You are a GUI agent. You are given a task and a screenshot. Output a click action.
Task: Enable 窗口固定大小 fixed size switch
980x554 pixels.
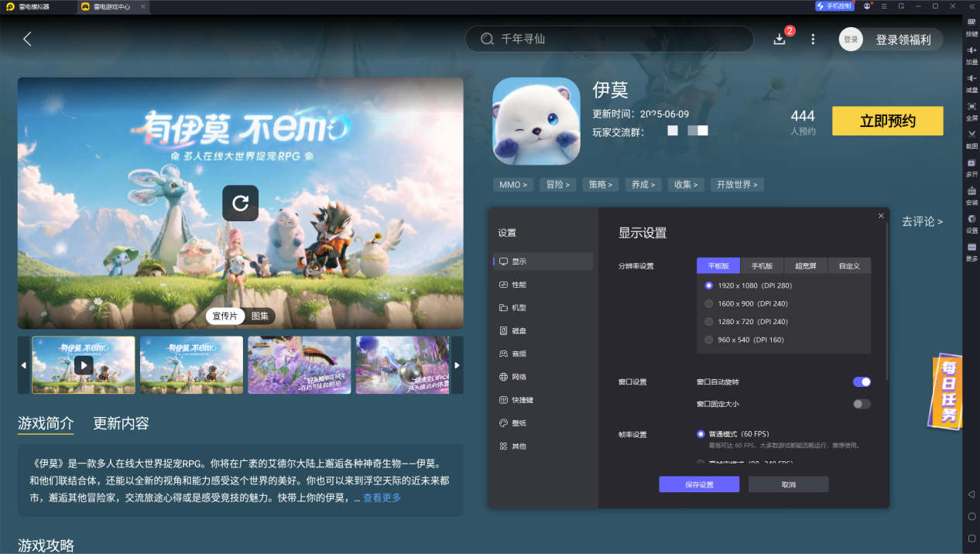tap(862, 404)
